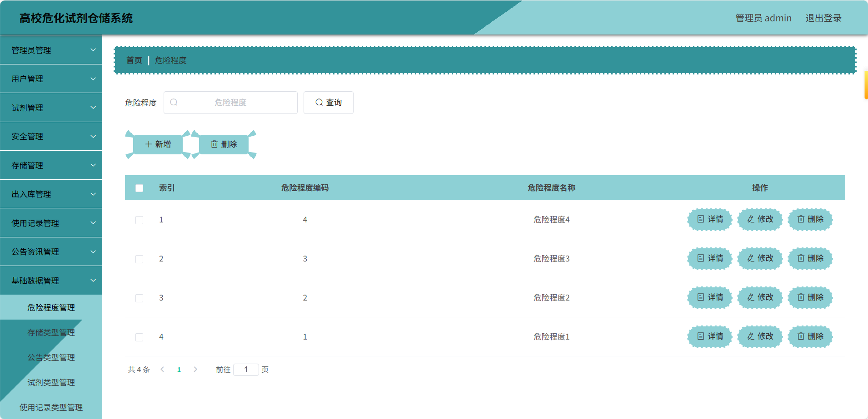Check the checkbox for row index 3
Image resolution: width=868 pixels, height=419 pixels.
[140, 298]
